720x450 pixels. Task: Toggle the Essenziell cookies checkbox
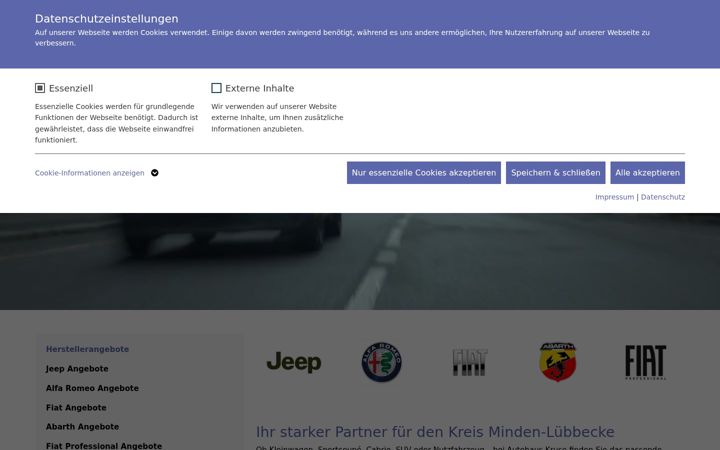coord(40,88)
